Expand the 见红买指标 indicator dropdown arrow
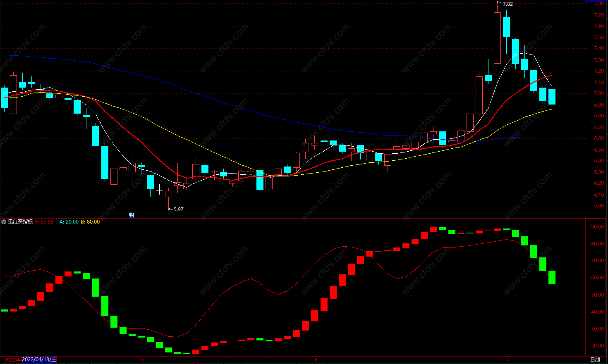 pos(4,222)
